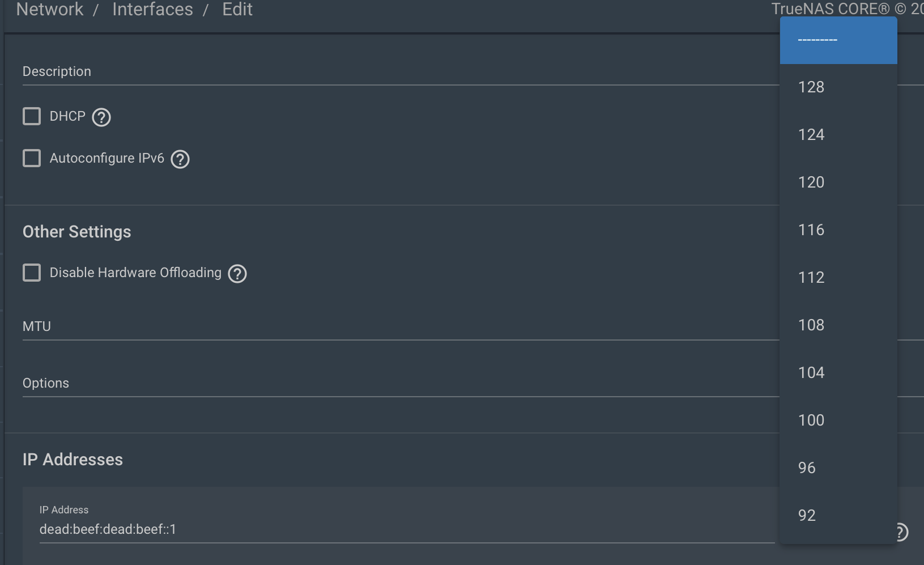Focus the Description input field

(401, 72)
